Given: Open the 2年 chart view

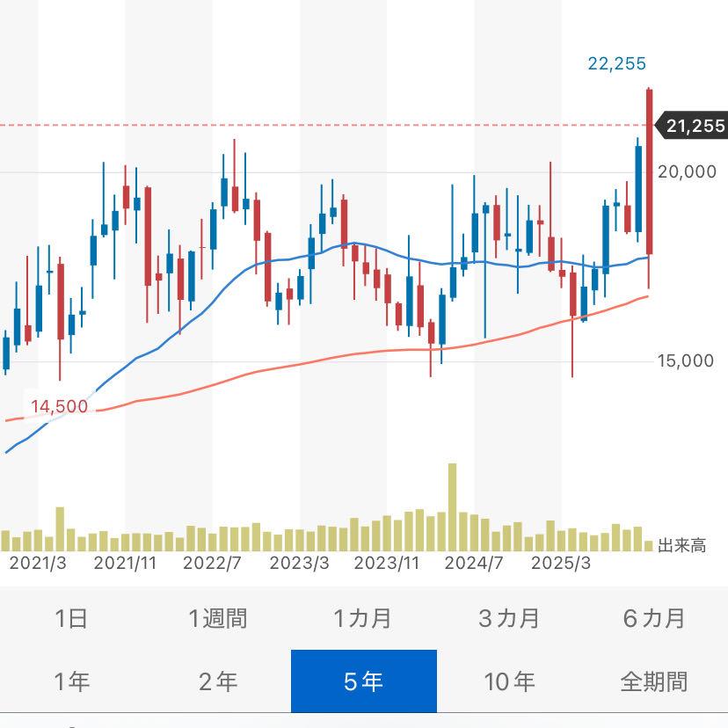Looking at the screenshot, I should (217, 681).
